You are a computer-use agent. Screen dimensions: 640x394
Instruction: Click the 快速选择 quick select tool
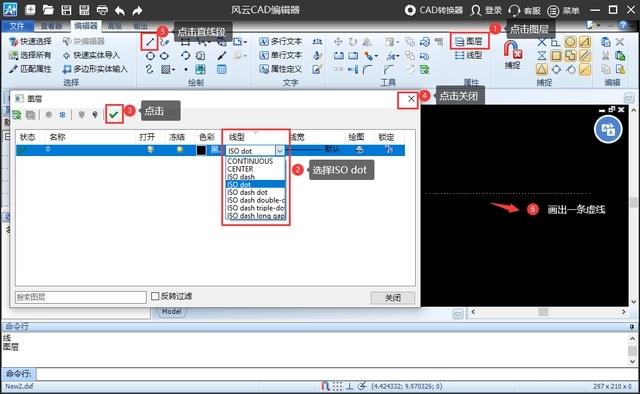point(31,42)
